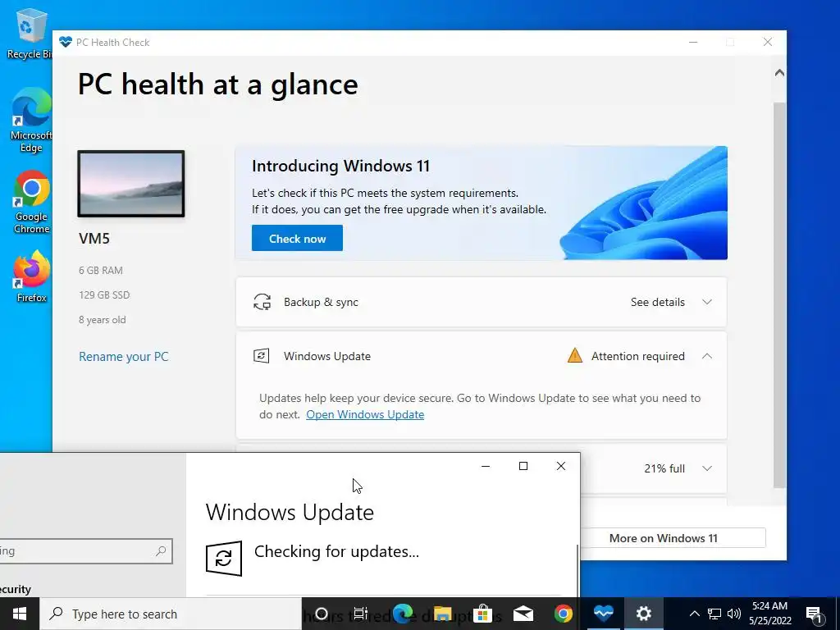
Task: Switch to Settings gear taskbar icon
Action: [x=643, y=614]
